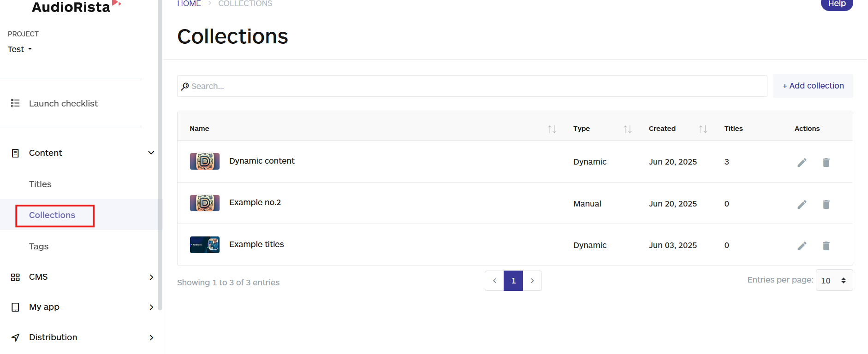Click the search magnifier icon
This screenshot has width=868, height=354.
pos(185,86)
